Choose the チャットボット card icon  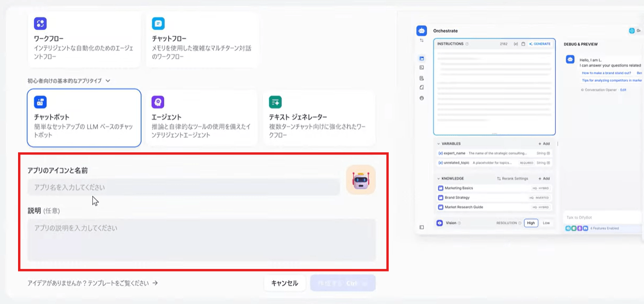click(40, 102)
